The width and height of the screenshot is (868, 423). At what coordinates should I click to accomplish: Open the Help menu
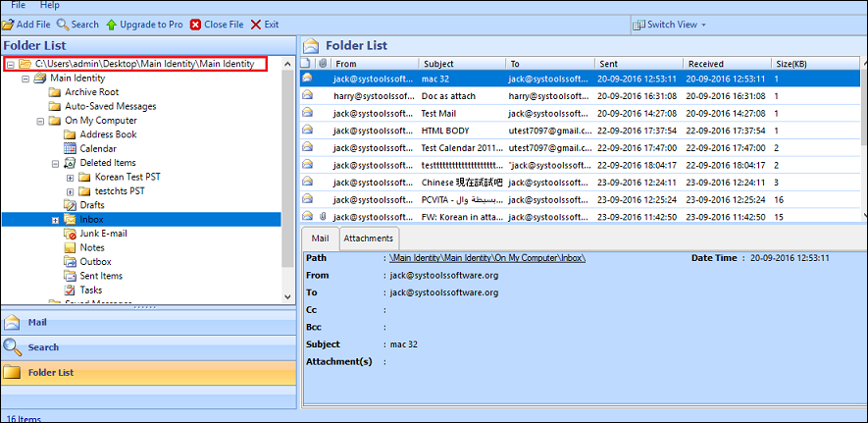(x=49, y=5)
